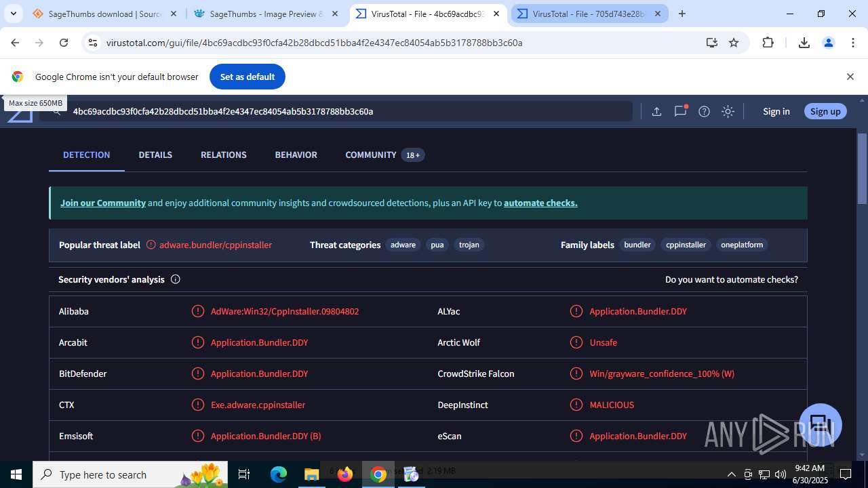The height and width of the screenshot is (488, 868).
Task: Click DeepInstinct MALICIOUS result
Action: point(612,405)
